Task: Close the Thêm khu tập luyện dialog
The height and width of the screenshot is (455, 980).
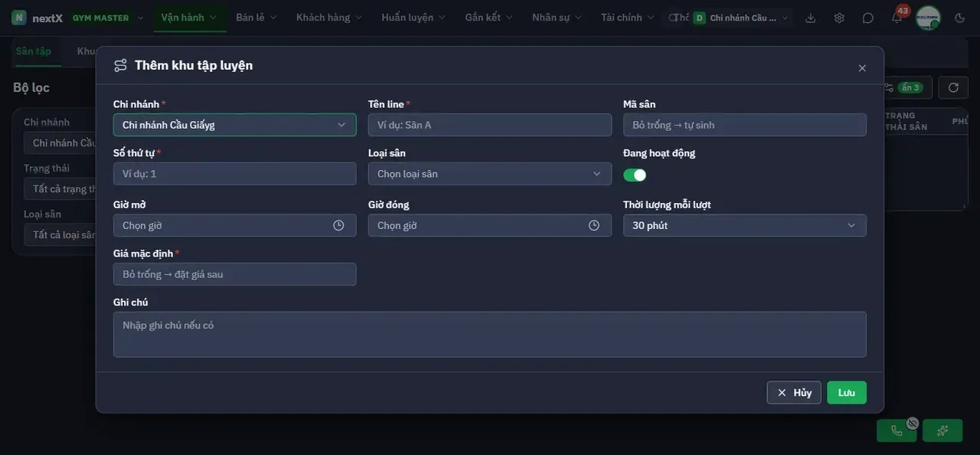Action: coord(862,68)
